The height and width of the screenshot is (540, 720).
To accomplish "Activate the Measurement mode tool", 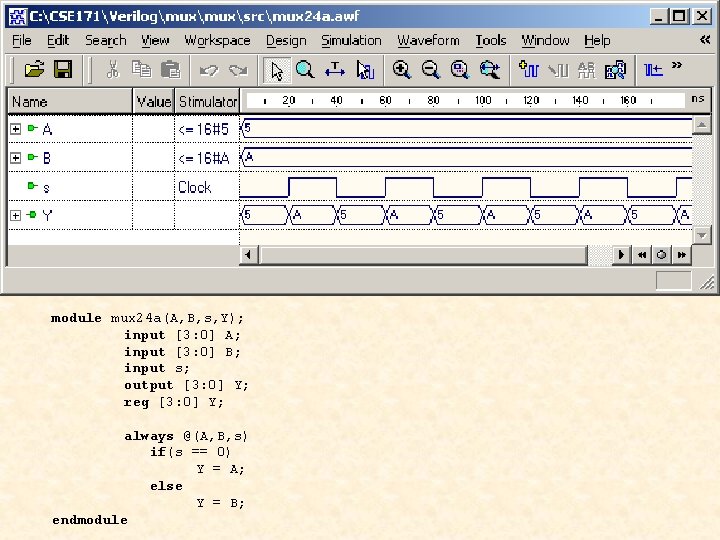I will point(335,70).
